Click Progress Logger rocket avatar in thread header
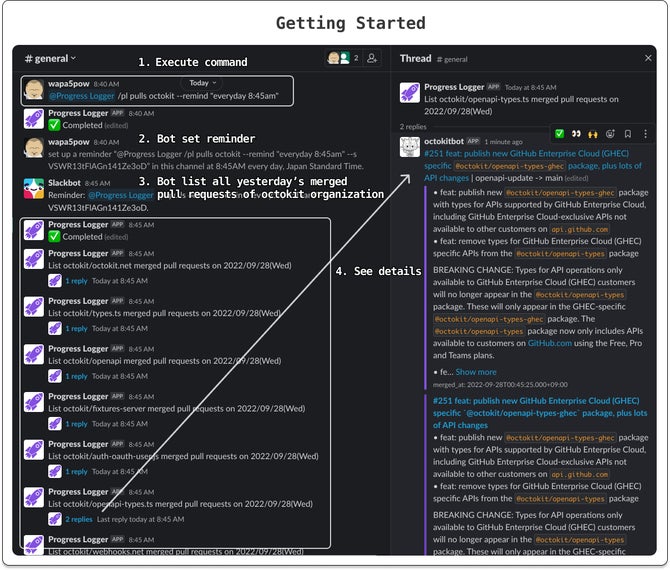This screenshot has height=570, width=670. coord(410,93)
